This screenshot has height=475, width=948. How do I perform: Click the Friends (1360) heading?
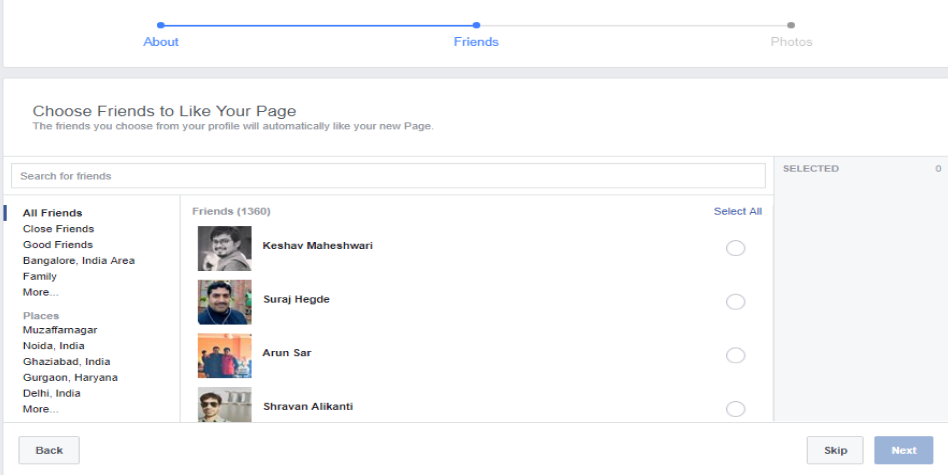(232, 211)
